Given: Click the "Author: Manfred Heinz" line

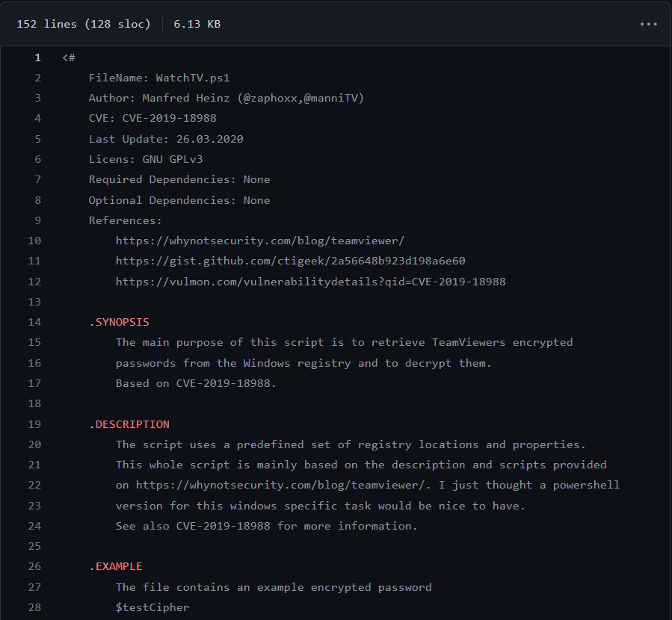Looking at the screenshot, I should coord(226,98).
